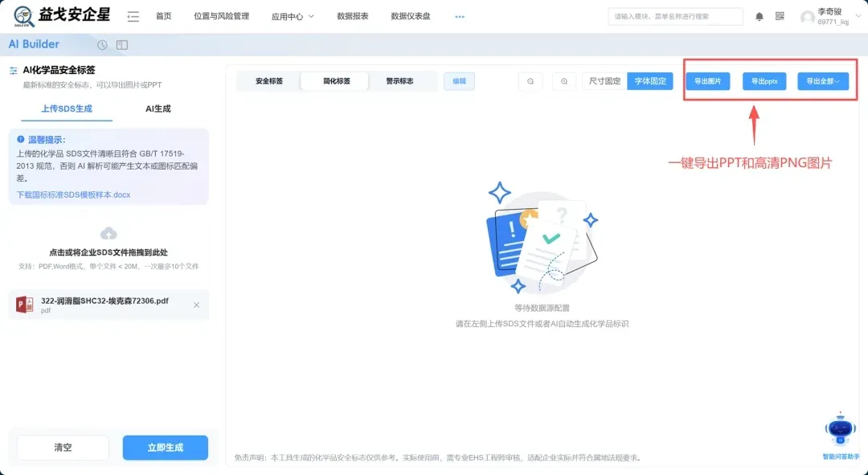Viewport: 868px width, 475px height.
Task: Open history via the clock icon beside AI Builder
Action: pos(102,45)
